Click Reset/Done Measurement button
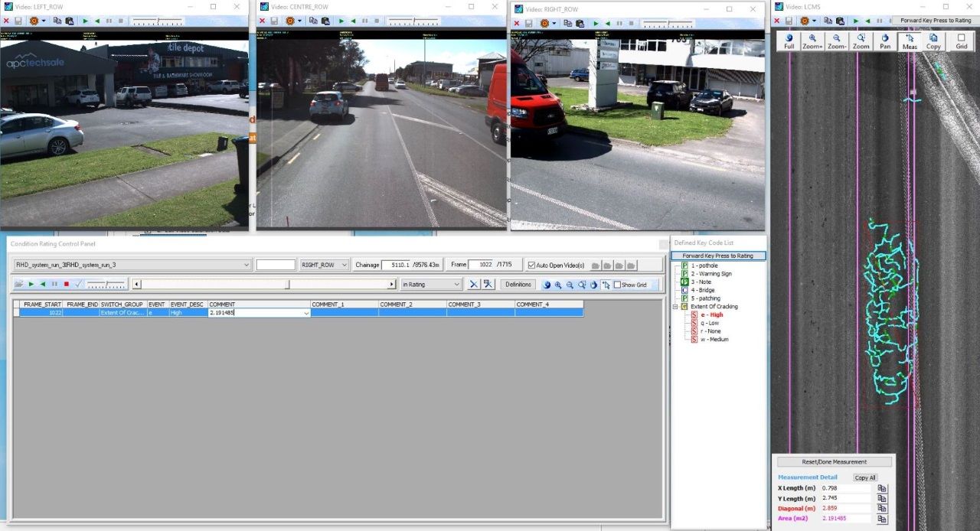The height and width of the screenshot is (531, 980). click(x=835, y=462)
